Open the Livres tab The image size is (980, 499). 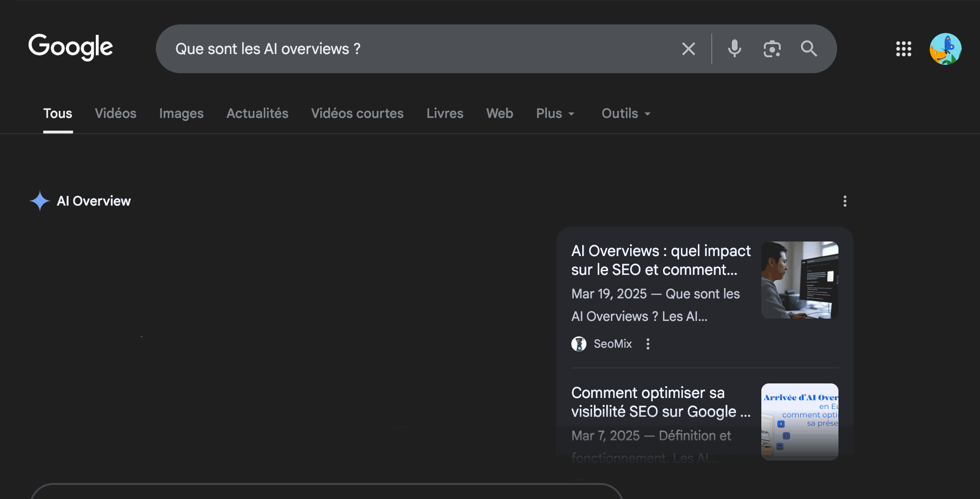coord(444,114)
